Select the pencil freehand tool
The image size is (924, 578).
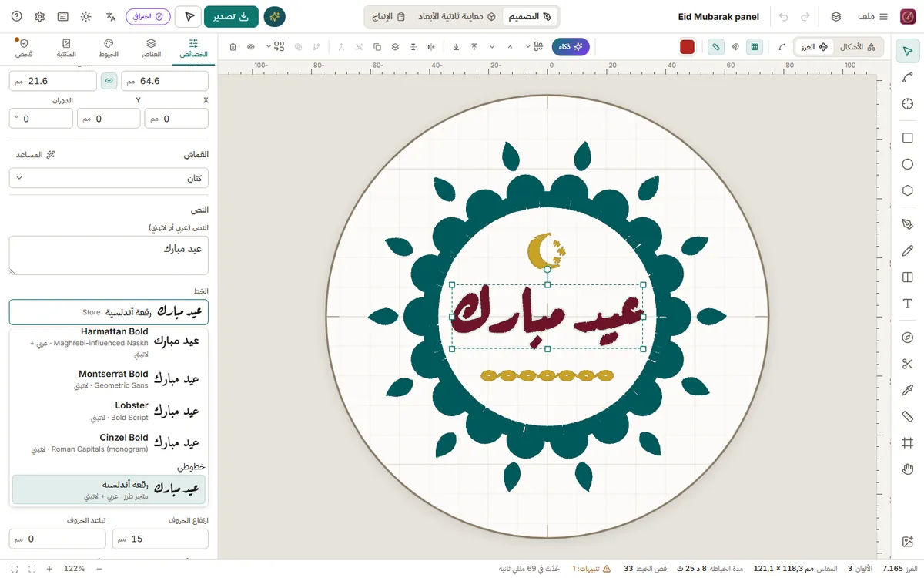tap(908, 250)
